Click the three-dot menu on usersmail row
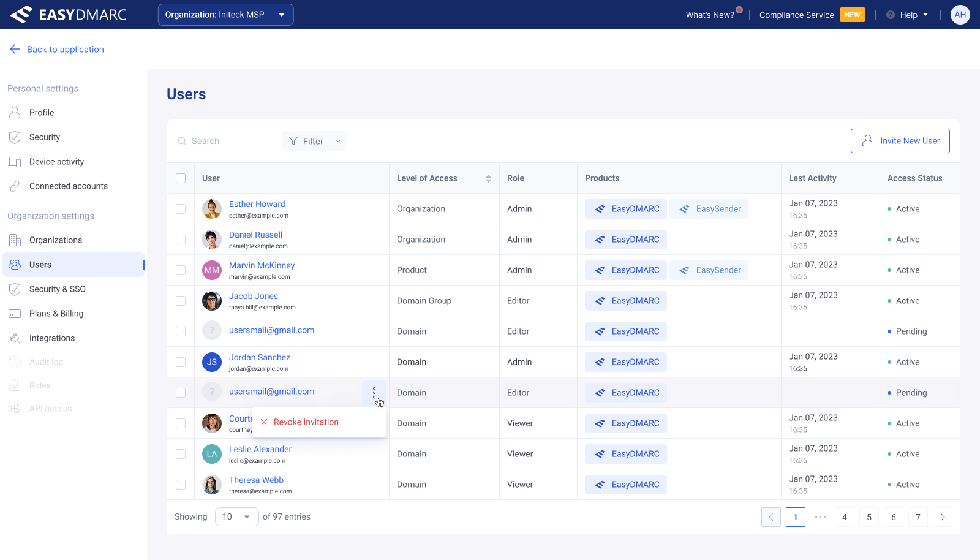The image size is (980, 560). [374, 393]
